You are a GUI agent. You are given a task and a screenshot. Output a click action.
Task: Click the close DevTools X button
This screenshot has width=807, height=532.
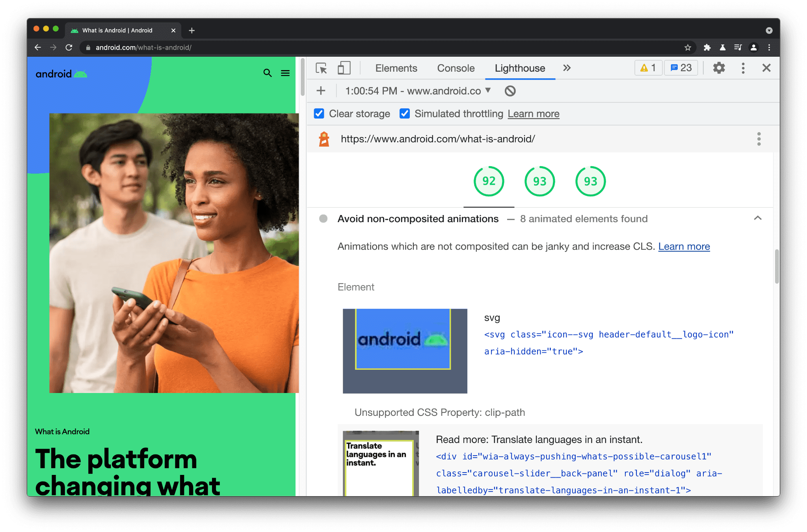tap(767, 68)
